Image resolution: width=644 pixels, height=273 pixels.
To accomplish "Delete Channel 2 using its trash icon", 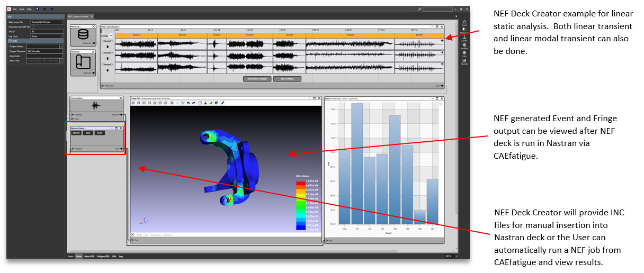I will [x=108, y=58].
